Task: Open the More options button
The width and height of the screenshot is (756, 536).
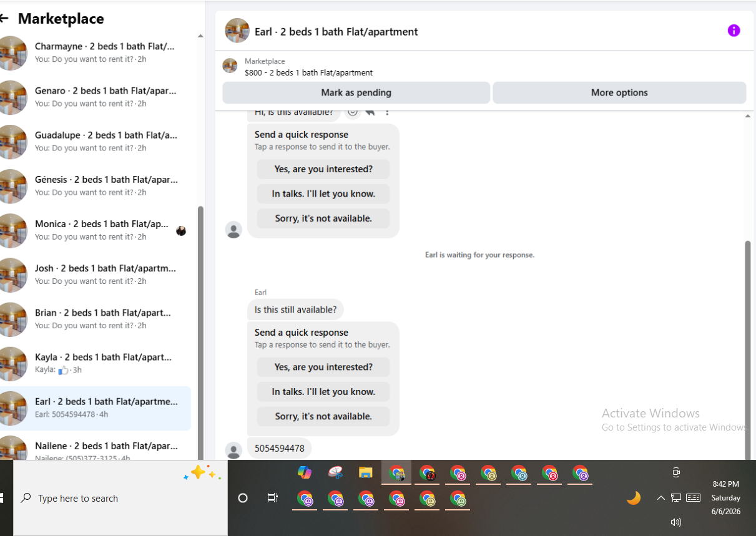Action: (619, 92)
